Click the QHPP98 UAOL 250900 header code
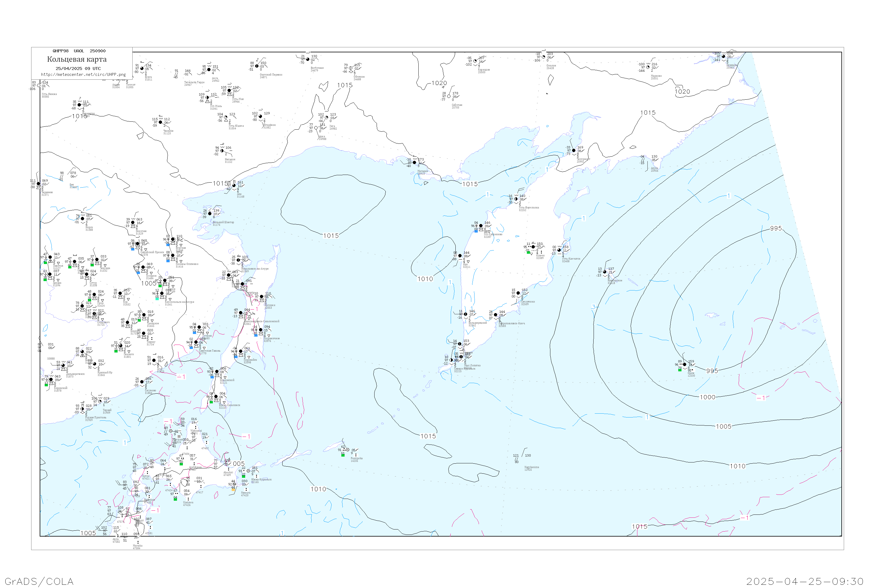Viewport: 882px width, 588px height. coord(79,51)
